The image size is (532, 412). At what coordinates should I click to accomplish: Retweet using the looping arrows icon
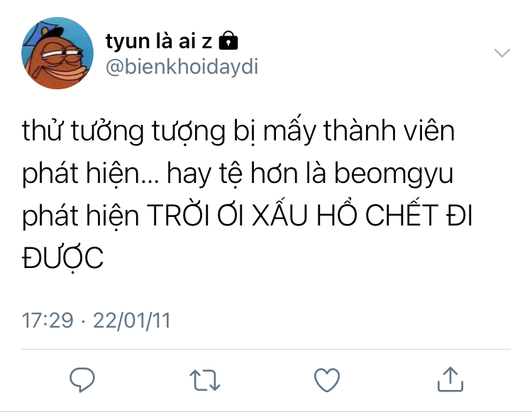pos(205,380)
